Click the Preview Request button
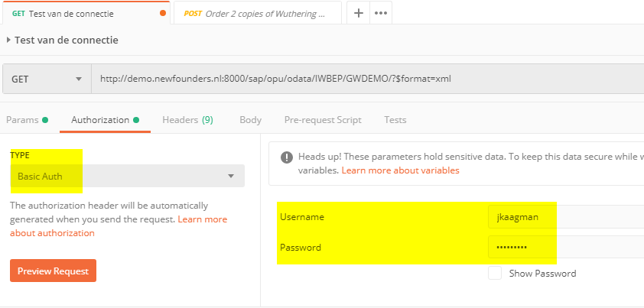 (x=53, y=271)
